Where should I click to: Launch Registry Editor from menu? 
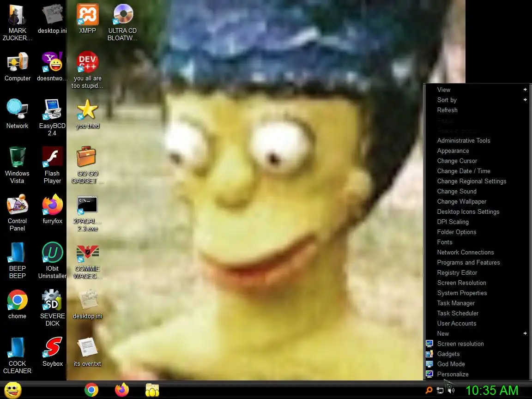tap(478, 273)
